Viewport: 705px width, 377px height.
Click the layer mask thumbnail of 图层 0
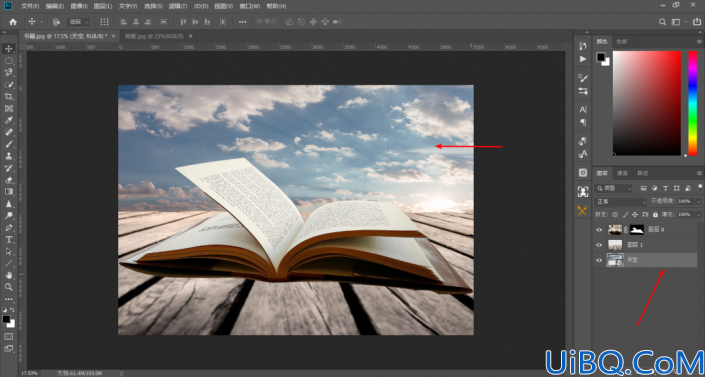tap(637, 230)
